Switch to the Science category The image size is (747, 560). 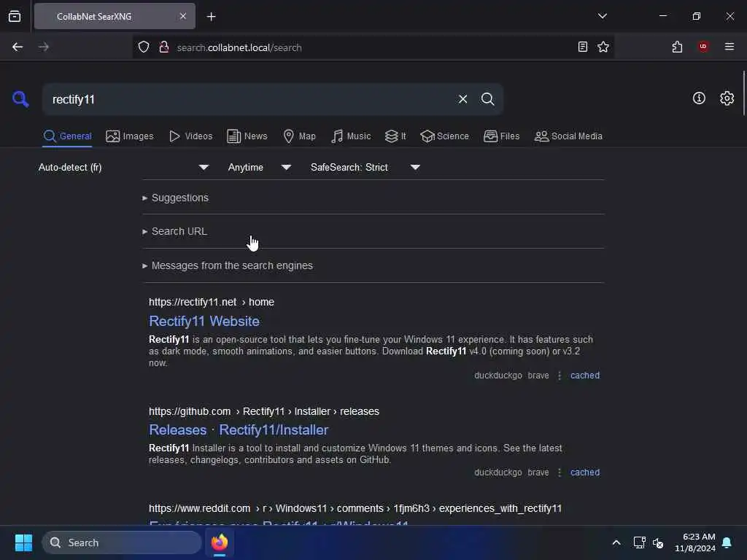tap(444, 136)
